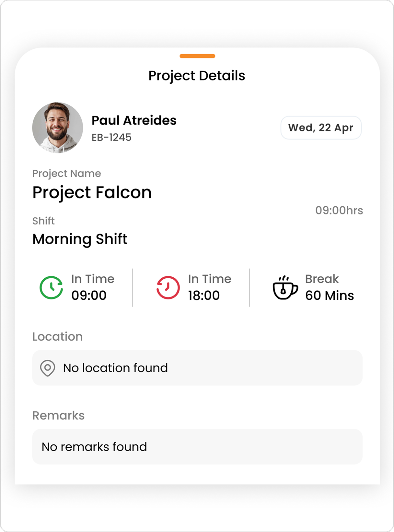This screenshot has height=532, width=394.
Task: Tap the 18:00 time value
Action: [204, 295]
